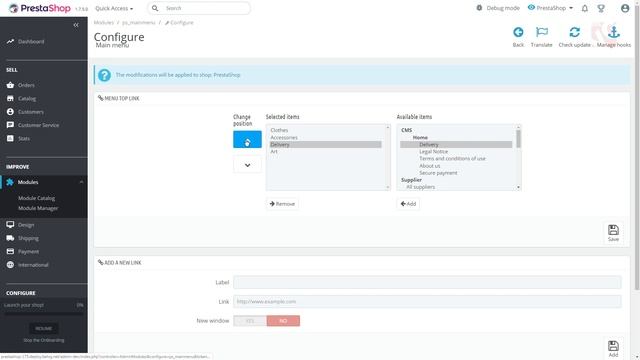Open the user profile avatar menu
Image resolution: width=640 pixels, height=360 pixels.
(624, 8)
